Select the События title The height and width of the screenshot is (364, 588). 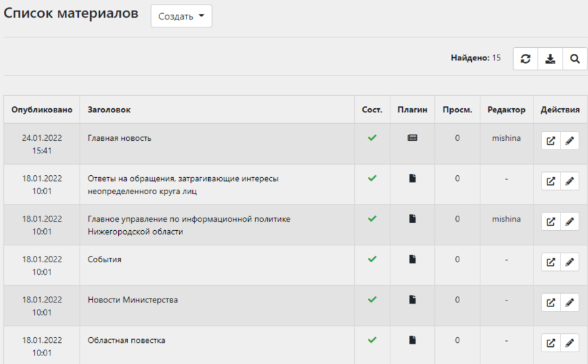[104, 260]
